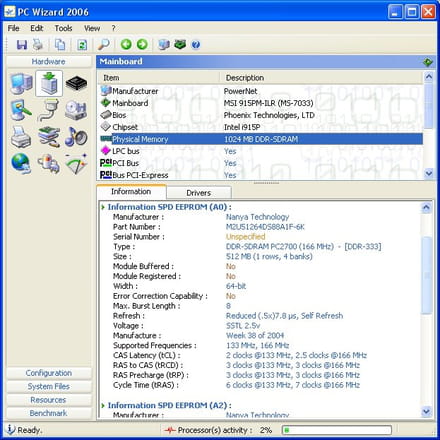The height and width of the screenshot is (440, 440).
Task: Select the I/O ports cable icon
Action: pyautogui.click(x=49, y=110)
